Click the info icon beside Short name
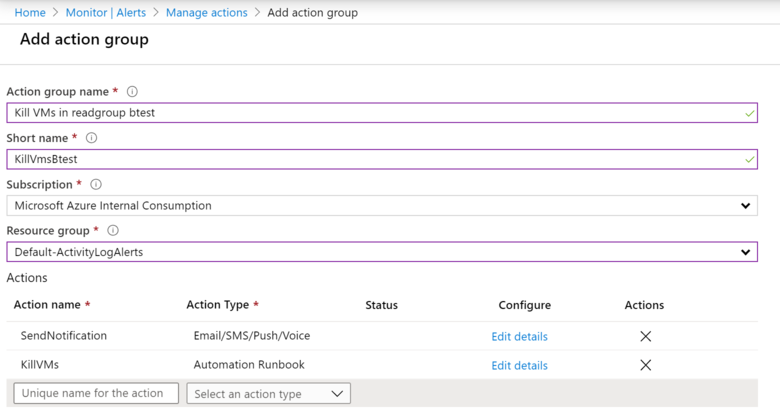The image size is (780, 418). [92, 138]
